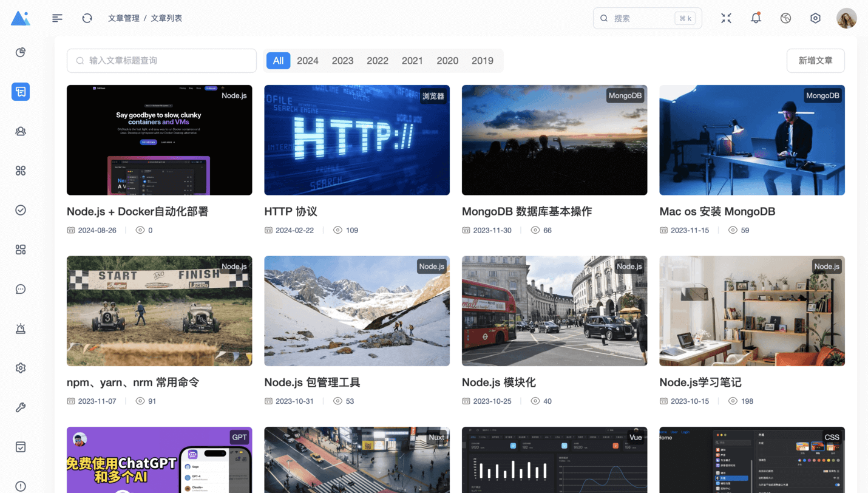
Task: Click the eye icon beside 109 views
Action: 338,230
